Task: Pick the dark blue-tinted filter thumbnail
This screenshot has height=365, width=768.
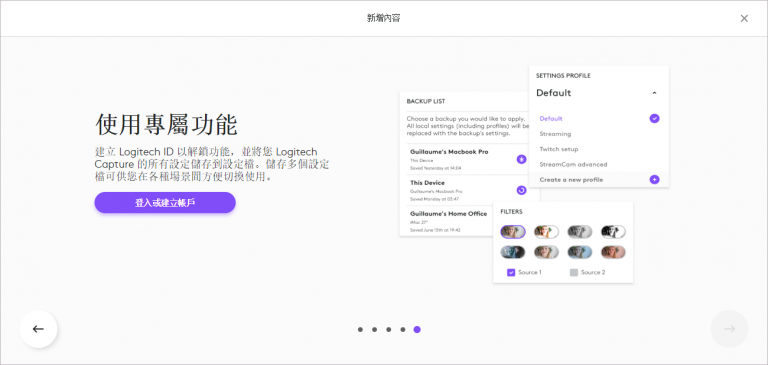Action: [513, 252]
